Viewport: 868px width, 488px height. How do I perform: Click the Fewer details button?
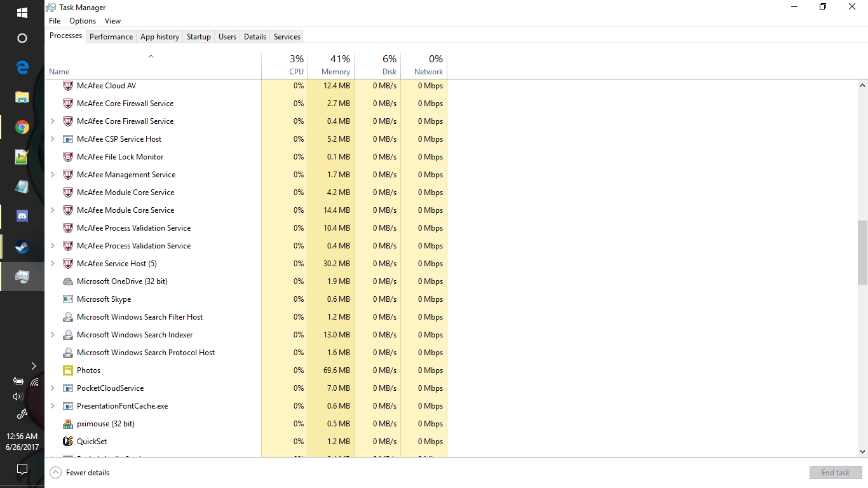point(79,473)
